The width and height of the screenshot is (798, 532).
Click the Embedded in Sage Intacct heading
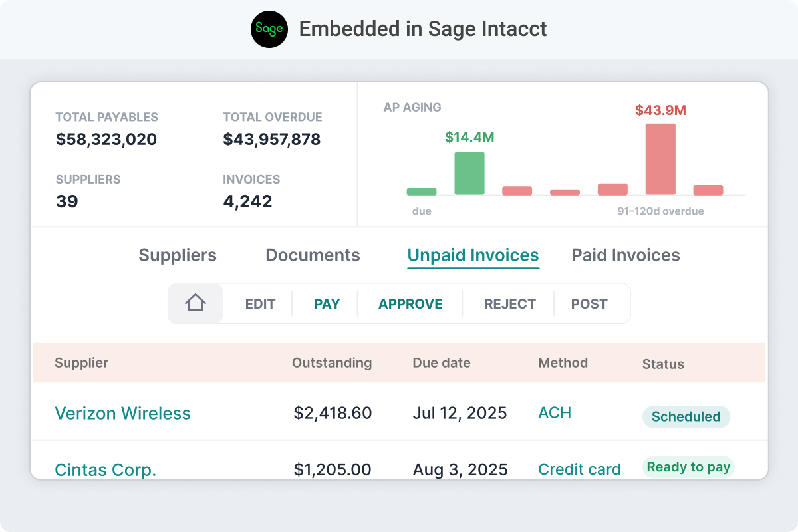pos(423,29)
